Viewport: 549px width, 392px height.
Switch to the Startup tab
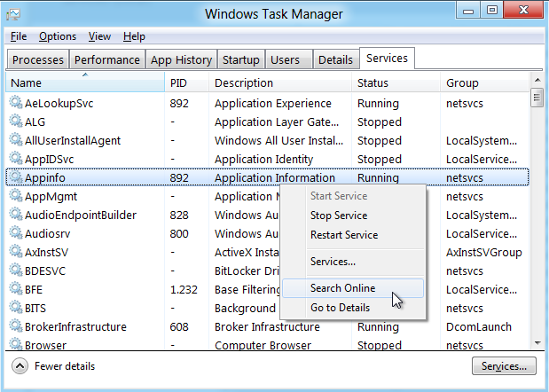[x=241, y=59]
